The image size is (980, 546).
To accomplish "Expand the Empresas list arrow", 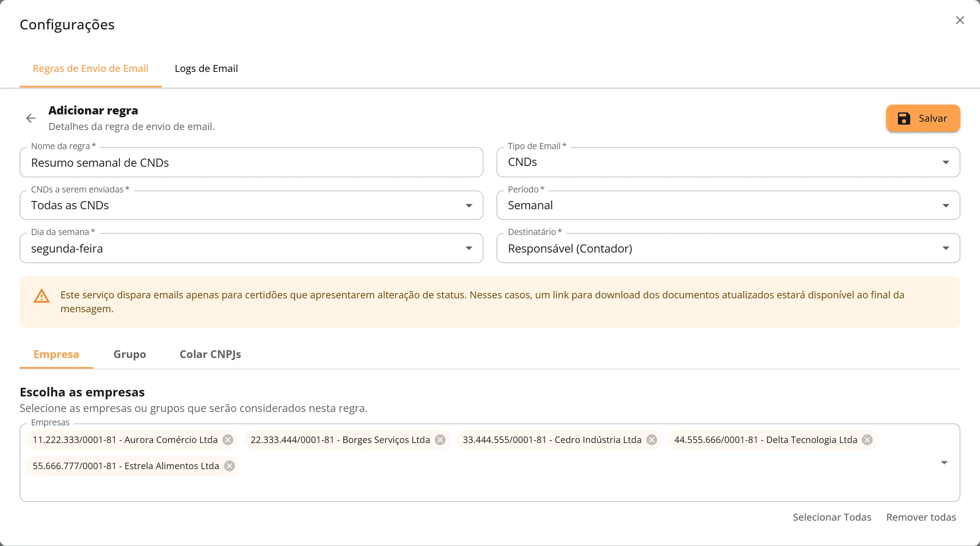I will [944, 463].
